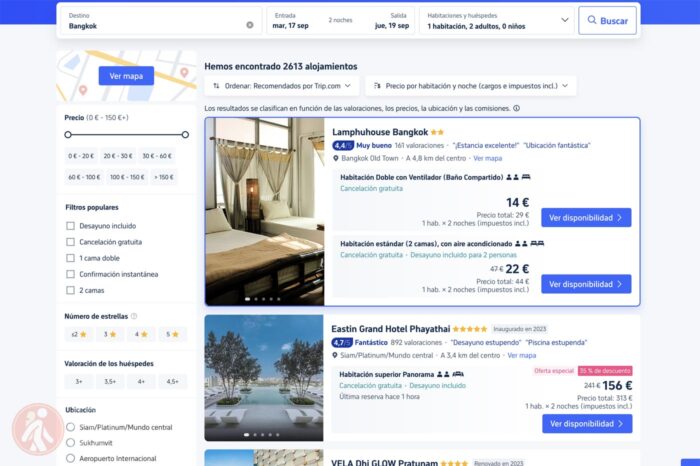Image resolution: width=700 pixels, height=466 pixels.
Task: Click the Buscar search button
Action: tap(608, 21)
